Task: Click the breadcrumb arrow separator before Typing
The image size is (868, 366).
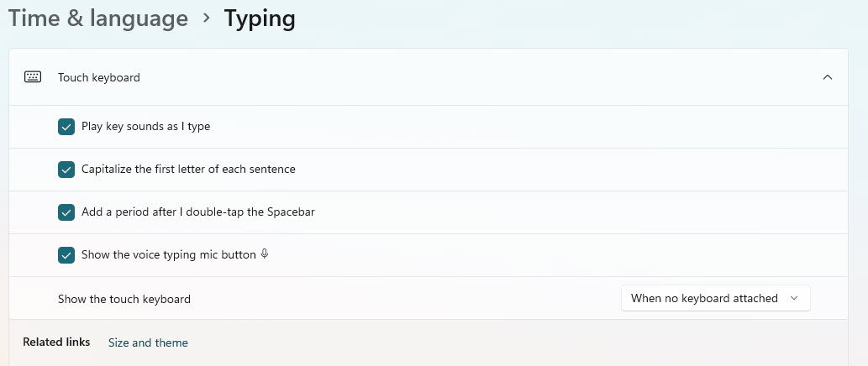Action: tap(207, 18)
